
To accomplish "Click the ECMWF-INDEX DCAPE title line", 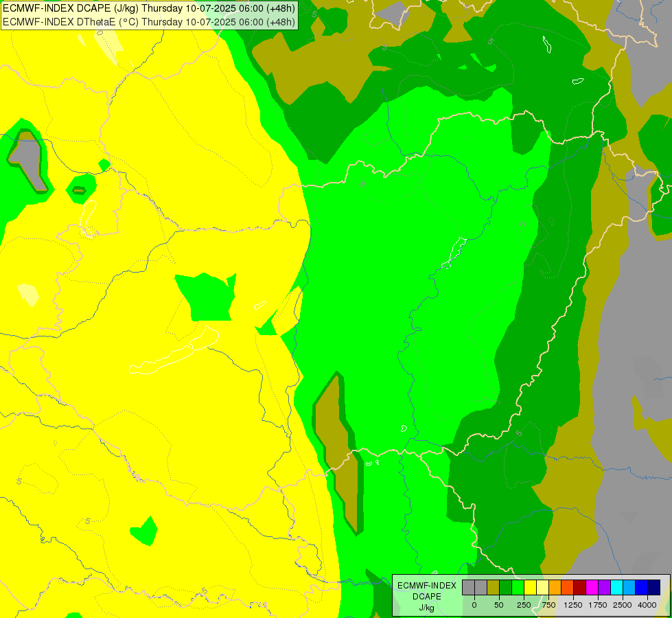I will click(x=149, y=8).
